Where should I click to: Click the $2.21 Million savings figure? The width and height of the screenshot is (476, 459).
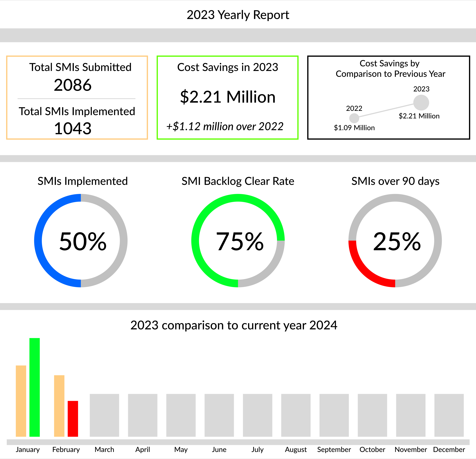[x=228, y=97]
